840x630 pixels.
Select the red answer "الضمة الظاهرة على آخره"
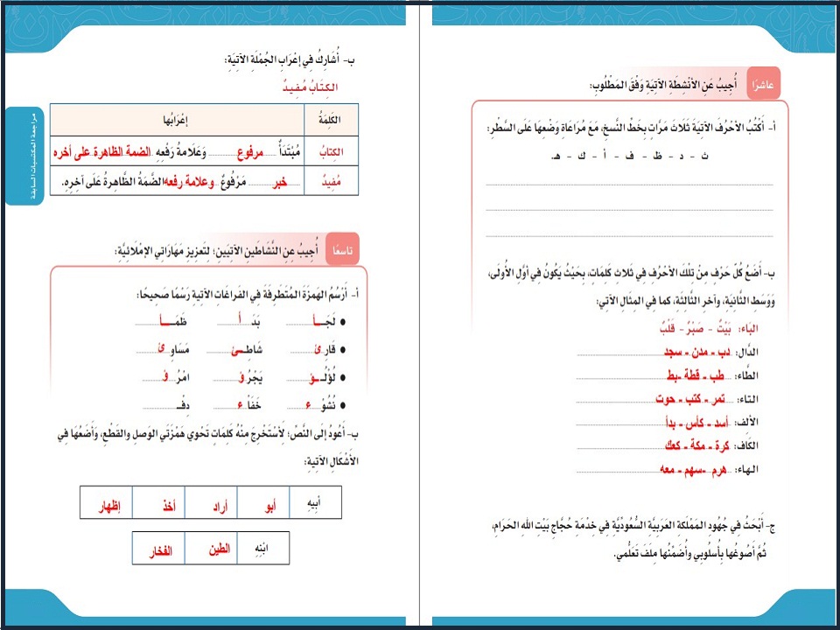pos(101,152)
